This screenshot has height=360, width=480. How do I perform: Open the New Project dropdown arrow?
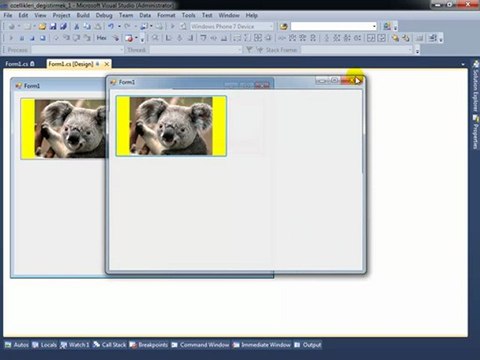click(19, 26)
